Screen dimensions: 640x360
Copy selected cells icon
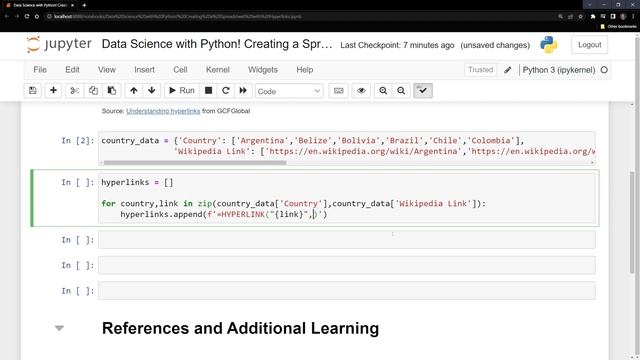coord(93,91)
